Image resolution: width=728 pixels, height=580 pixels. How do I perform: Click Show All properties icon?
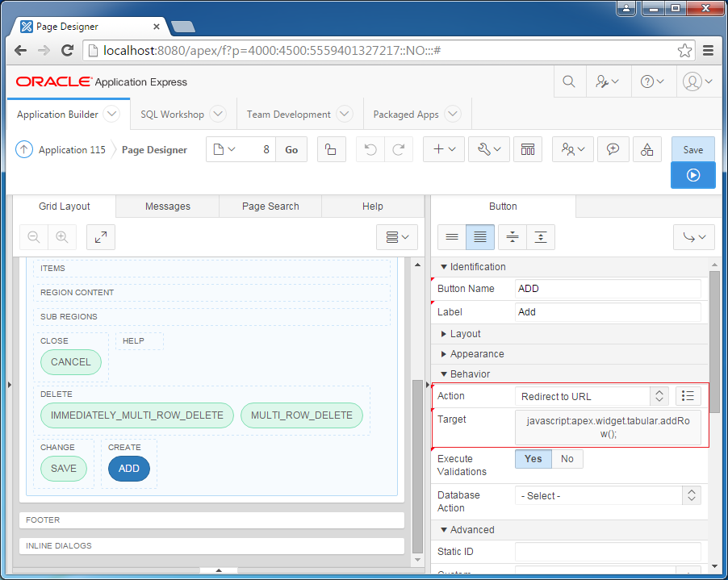[480, 237]
